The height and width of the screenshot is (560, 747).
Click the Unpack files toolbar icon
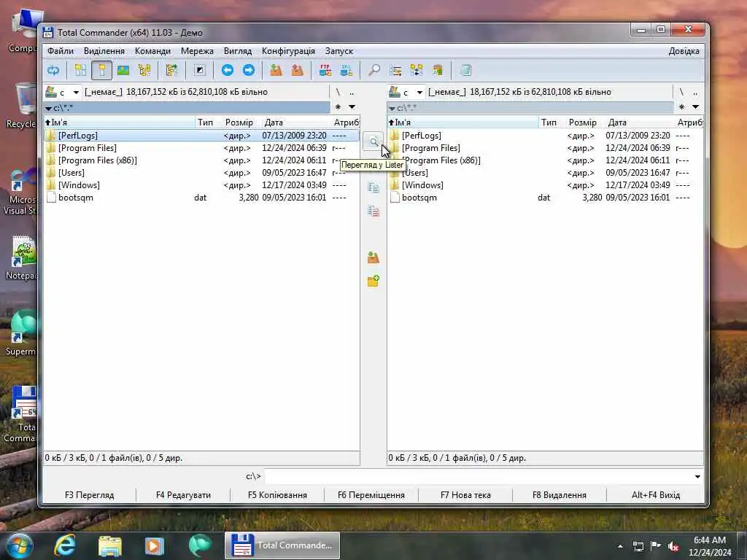pyautogui.click(x=298, y=71)
